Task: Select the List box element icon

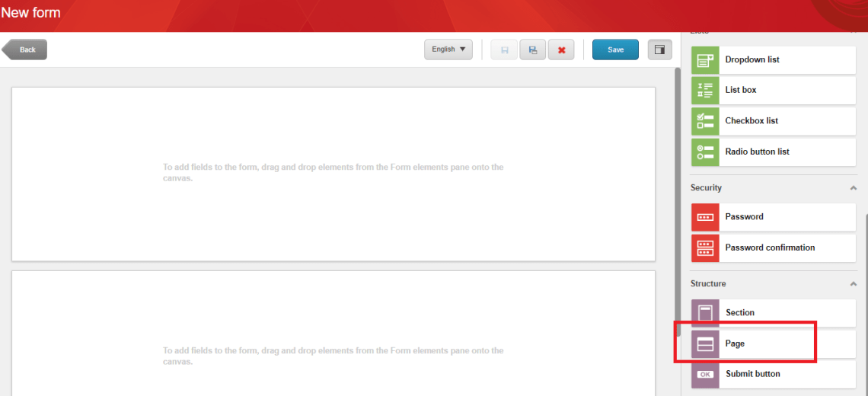Action: pyautogui.click(x=705, y=91)
